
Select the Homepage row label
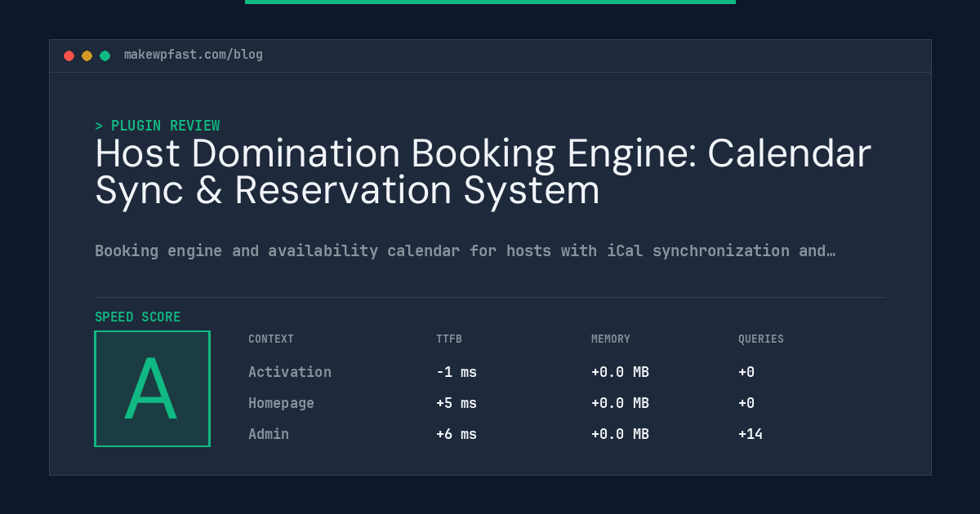pyautogui.click(x=281, y=403)
